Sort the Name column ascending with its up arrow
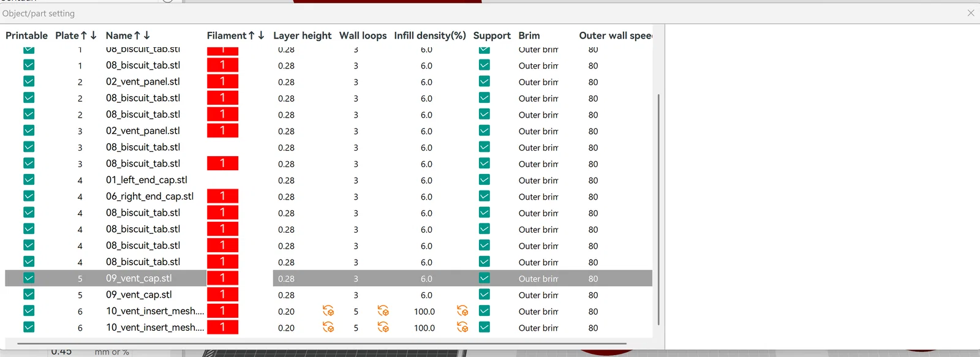The height and width of the screenshot is (357, 980). point(137,36)
